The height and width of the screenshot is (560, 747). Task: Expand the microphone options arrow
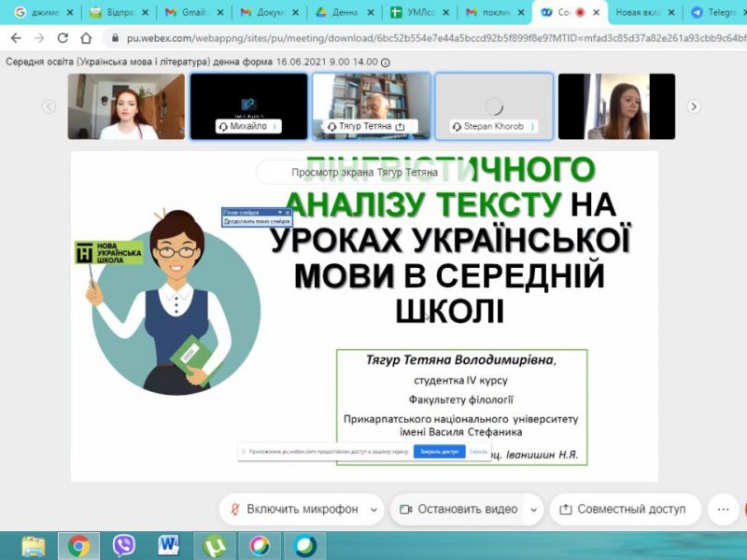click(373, 510)
